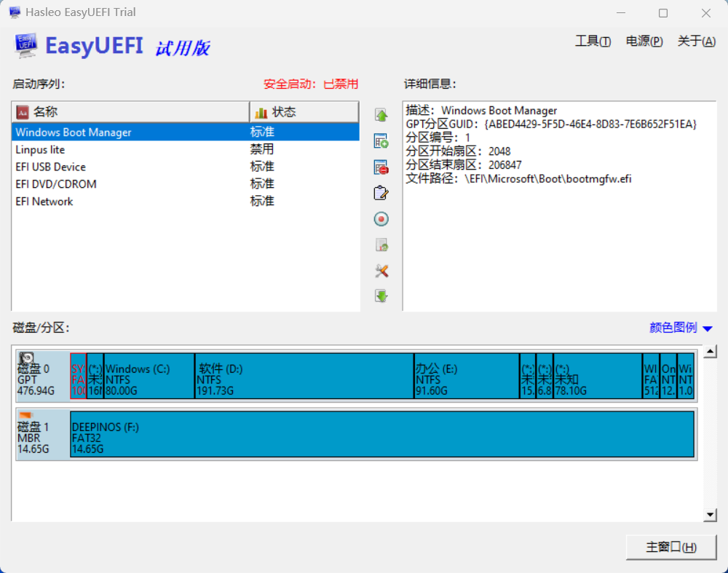This screenshot has width=728, height=573.
Task: Open the 电源(P) menu
Action: click(x=644, y=42)
